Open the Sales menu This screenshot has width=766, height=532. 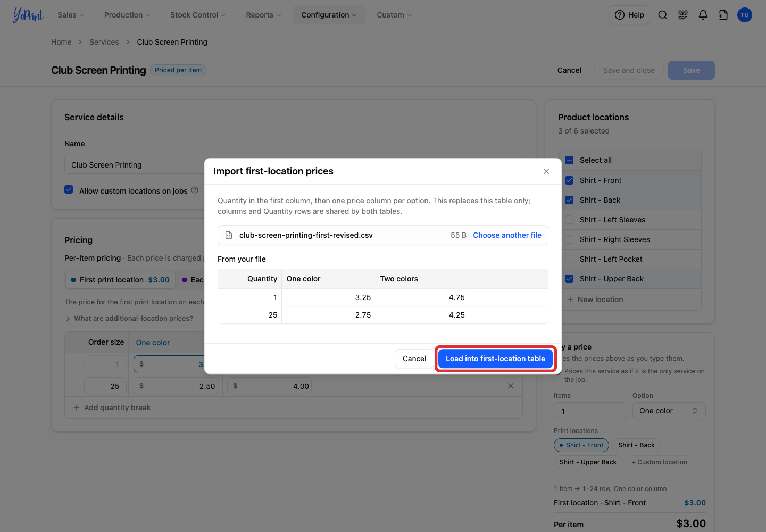pyautogui.click(x=71, y=15)
